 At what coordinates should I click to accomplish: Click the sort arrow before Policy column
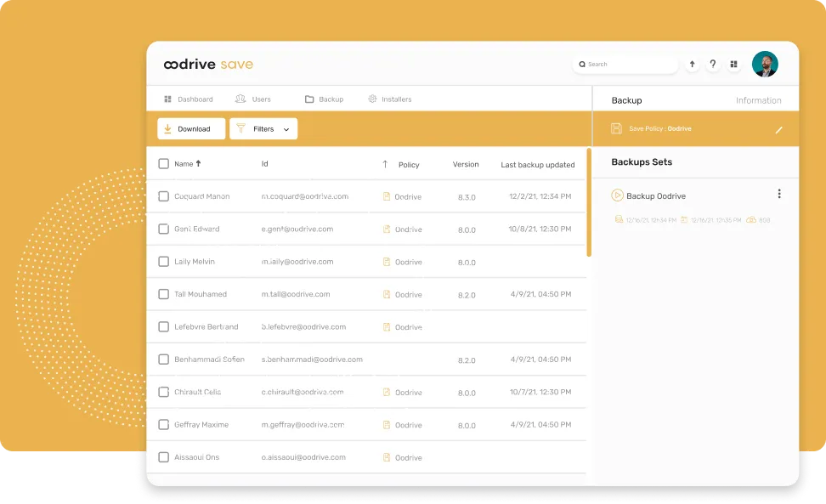(385, 164)
